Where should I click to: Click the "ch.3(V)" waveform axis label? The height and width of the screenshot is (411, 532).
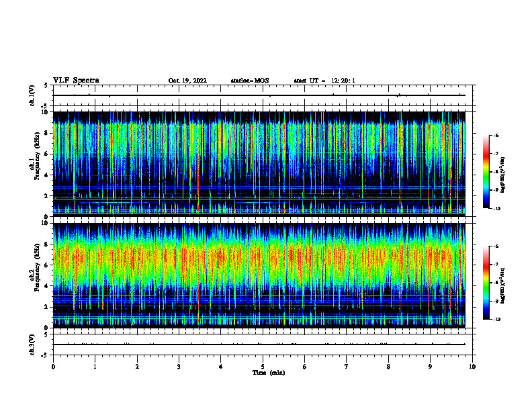coord(32,345)
